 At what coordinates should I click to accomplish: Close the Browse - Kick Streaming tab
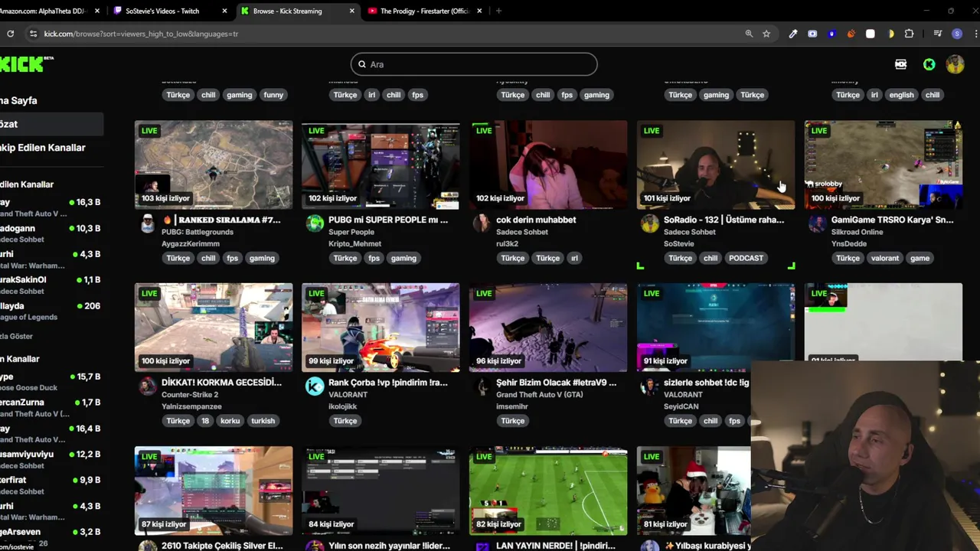click(352, 11)
